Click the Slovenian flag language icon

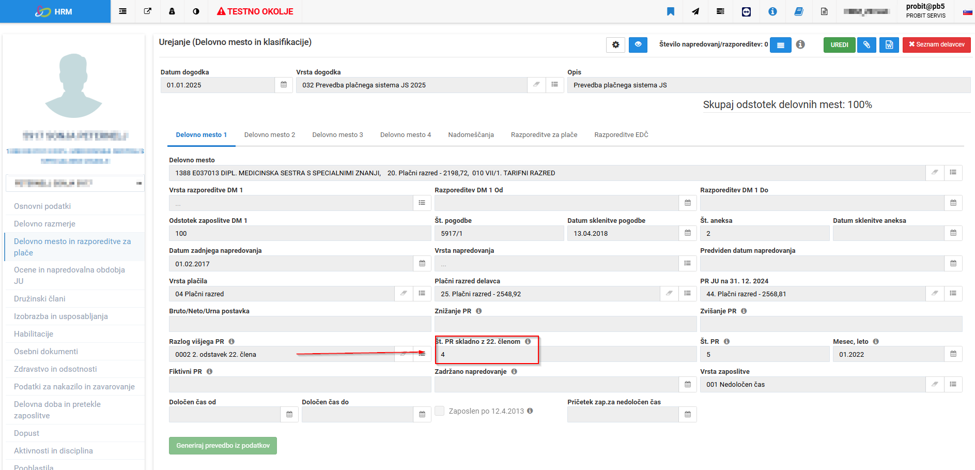point(968,11)
